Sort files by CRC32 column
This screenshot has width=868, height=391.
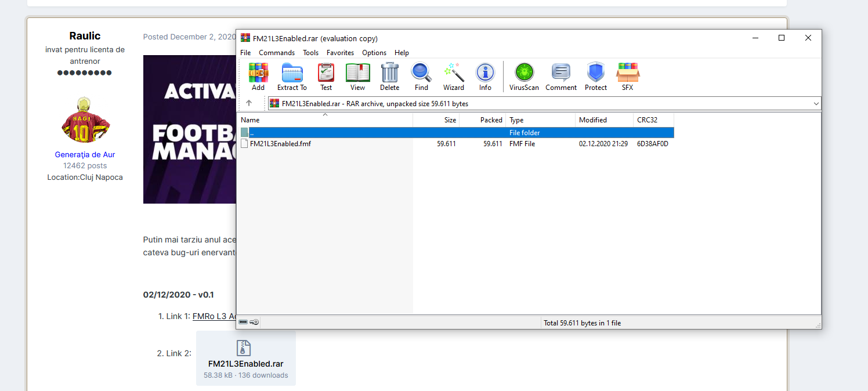654,120
